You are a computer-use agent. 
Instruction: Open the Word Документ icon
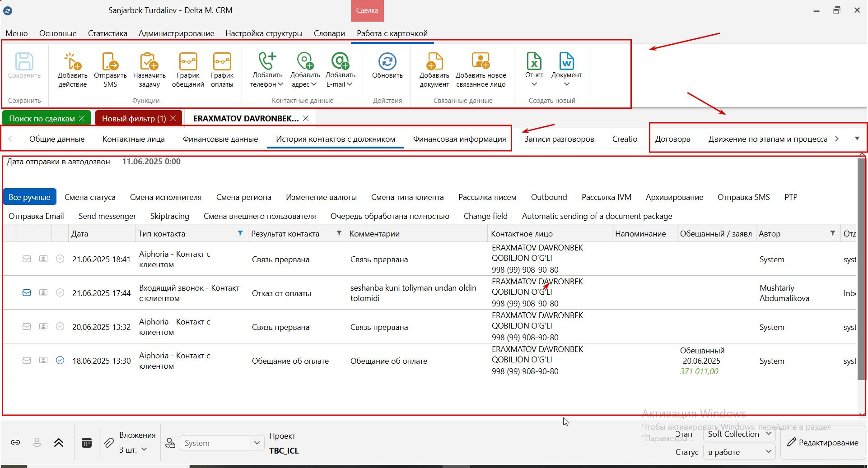[x=566, y=61]
